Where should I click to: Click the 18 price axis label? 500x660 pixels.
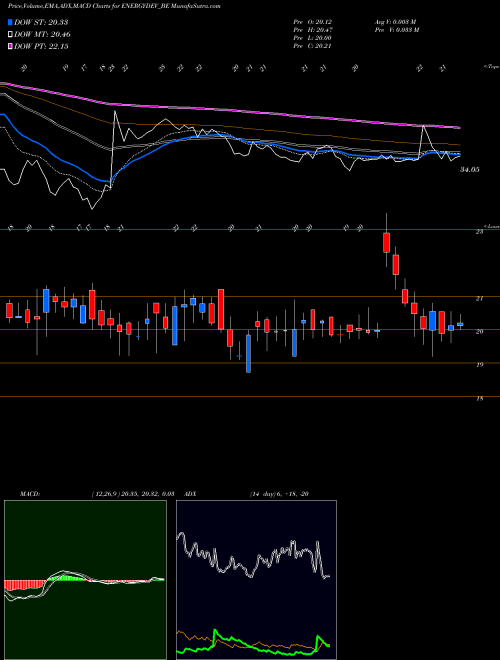point(479,399)
